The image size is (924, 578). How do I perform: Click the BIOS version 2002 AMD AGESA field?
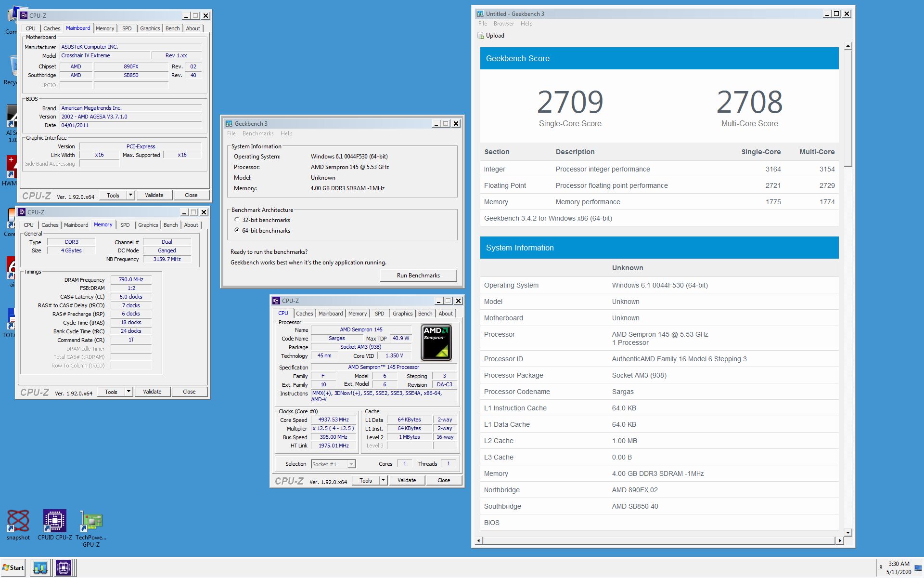pos(130,117)
